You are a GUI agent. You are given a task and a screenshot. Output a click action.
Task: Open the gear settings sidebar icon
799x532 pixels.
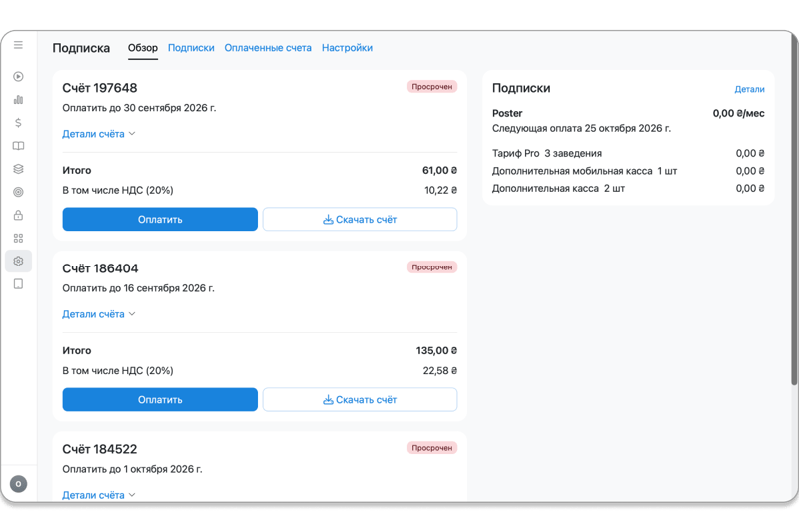18,262
